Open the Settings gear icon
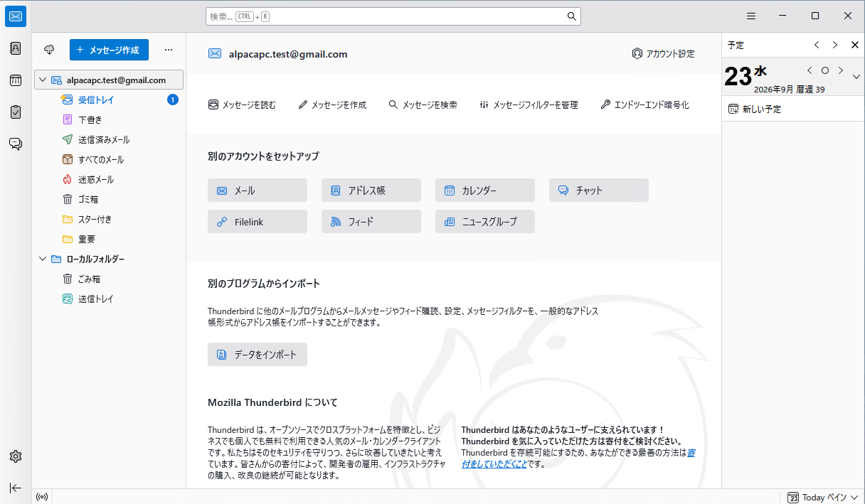Viewport: 865px width, 504px height. point(16,456)
